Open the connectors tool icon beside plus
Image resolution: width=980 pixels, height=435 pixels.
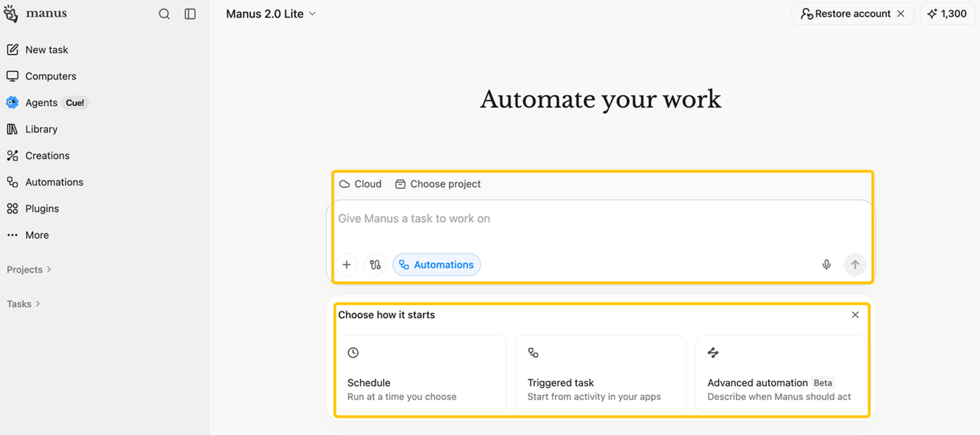[x=375, y=265]
